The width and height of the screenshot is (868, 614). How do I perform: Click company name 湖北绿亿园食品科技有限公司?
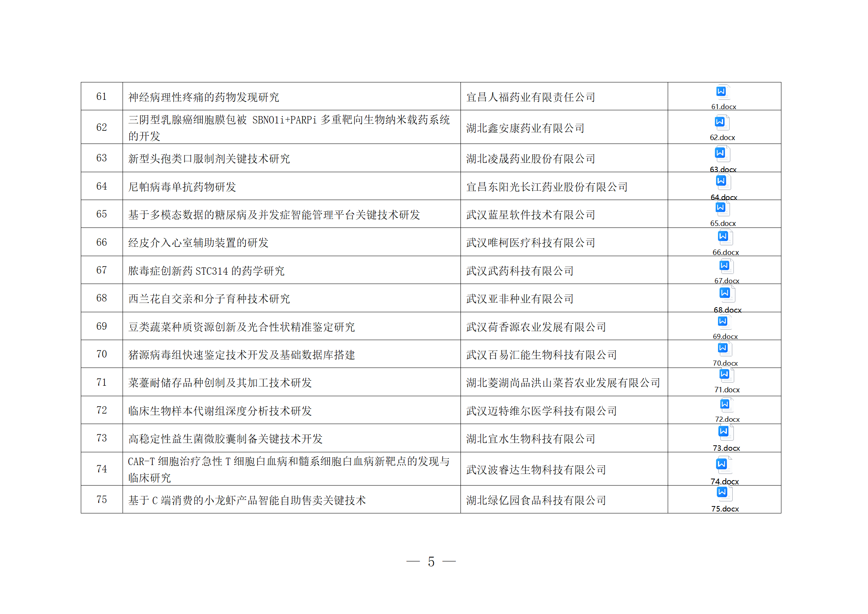[536, 500]
